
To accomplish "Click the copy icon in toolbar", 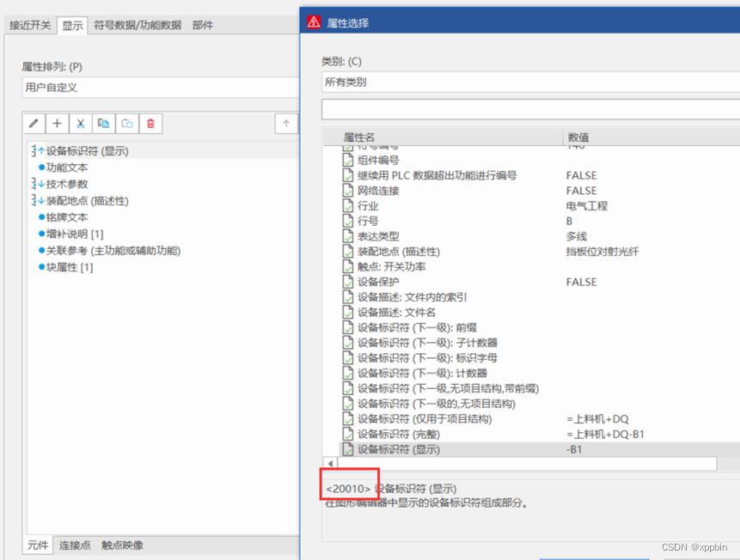I will (103, 124).
